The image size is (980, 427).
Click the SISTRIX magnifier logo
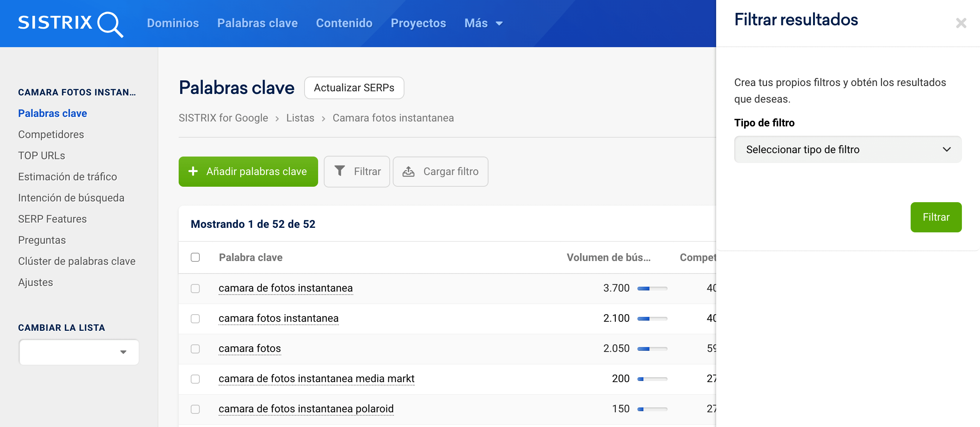pyautogui.click(x=109, y=24)
